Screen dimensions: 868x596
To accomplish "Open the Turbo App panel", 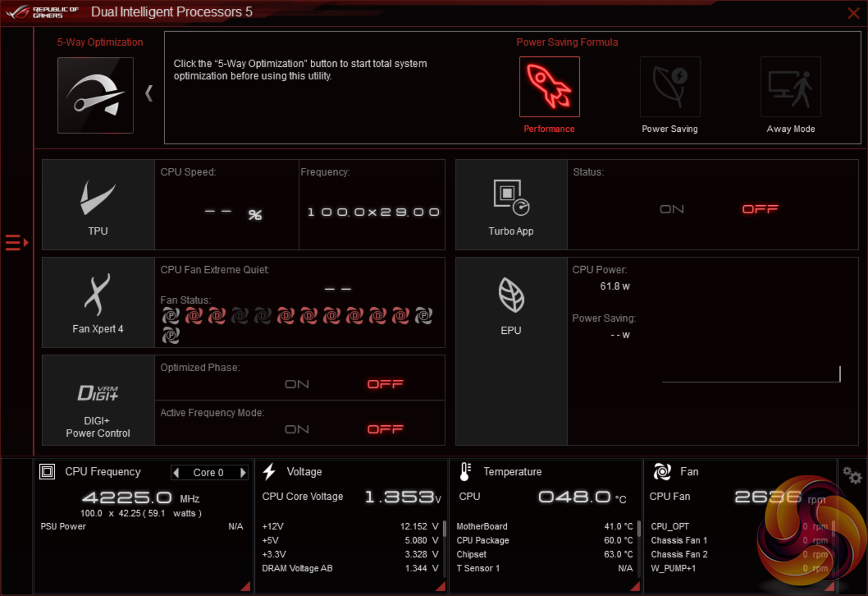I will point(511,205).
